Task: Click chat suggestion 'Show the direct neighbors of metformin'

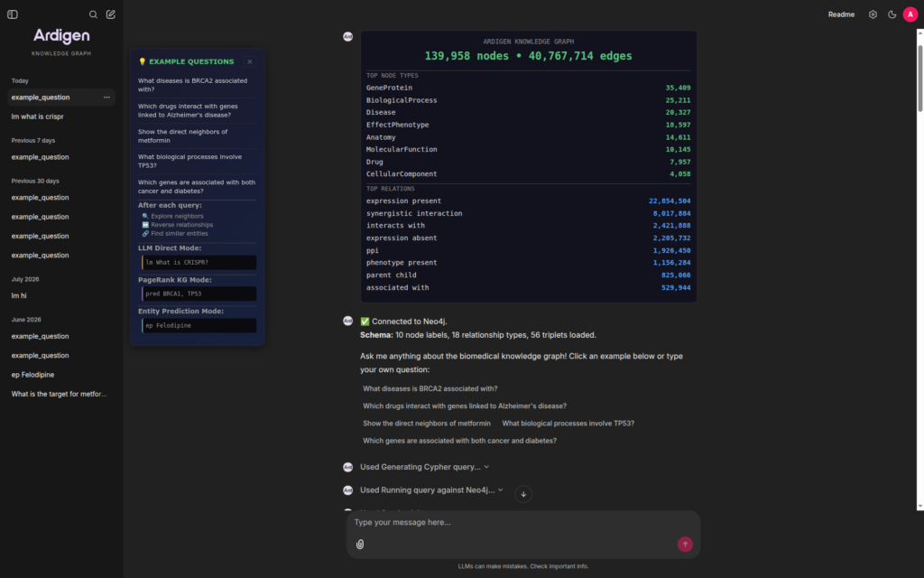Action: [427, 424]
